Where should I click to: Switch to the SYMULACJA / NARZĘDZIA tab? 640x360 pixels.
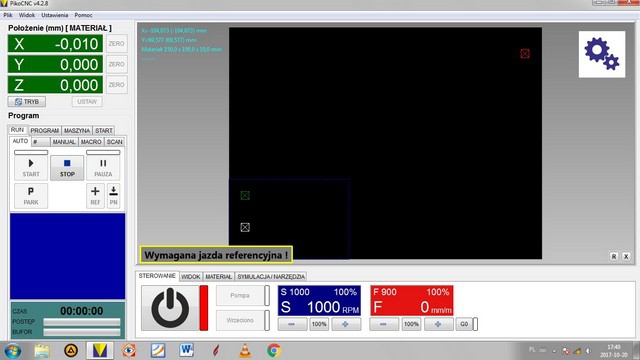[x=271, y=276]
